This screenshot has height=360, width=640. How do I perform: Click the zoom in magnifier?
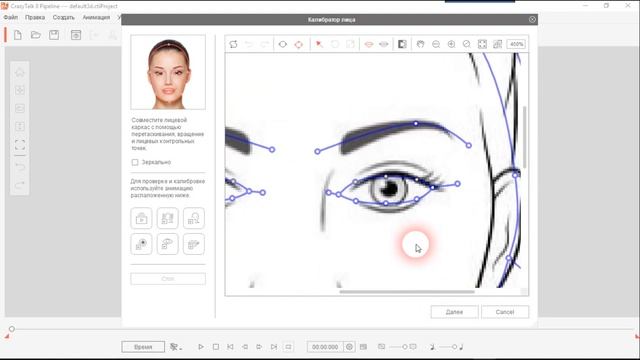pos(451,44)
